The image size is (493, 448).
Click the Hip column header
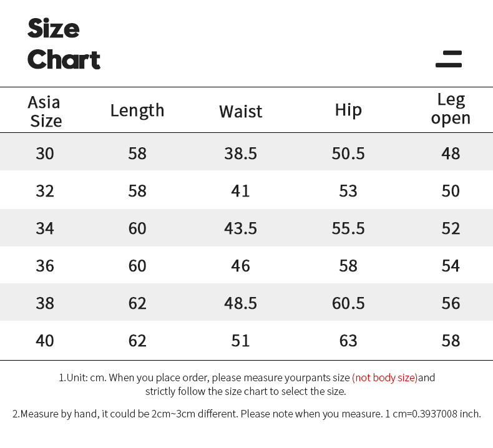tap(348, 110)
